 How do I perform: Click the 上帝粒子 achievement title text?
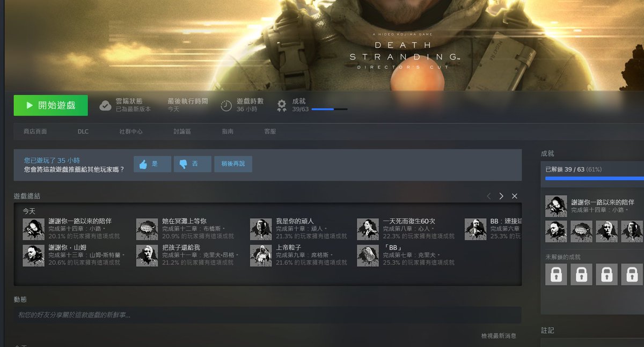(x=288, y=247)
